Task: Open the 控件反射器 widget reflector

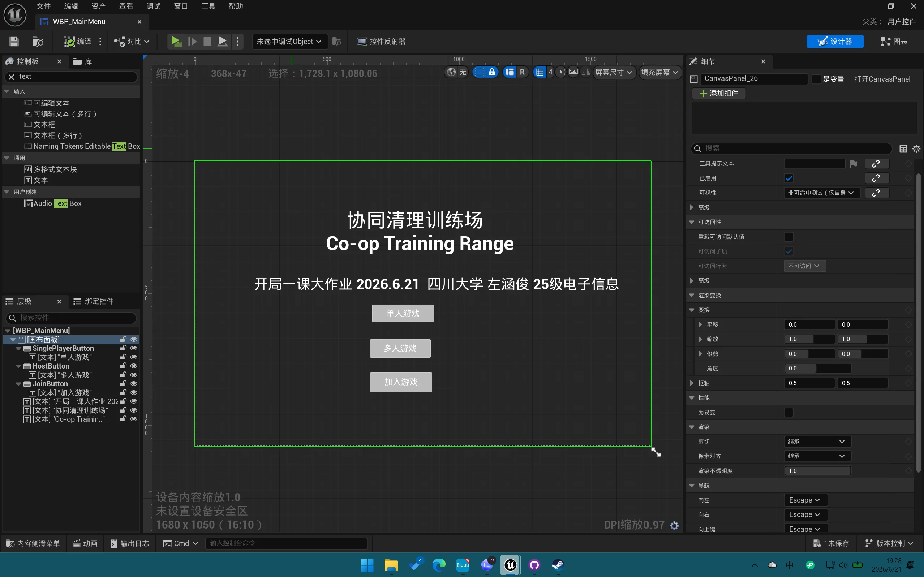Action: (x=381, y=42)
